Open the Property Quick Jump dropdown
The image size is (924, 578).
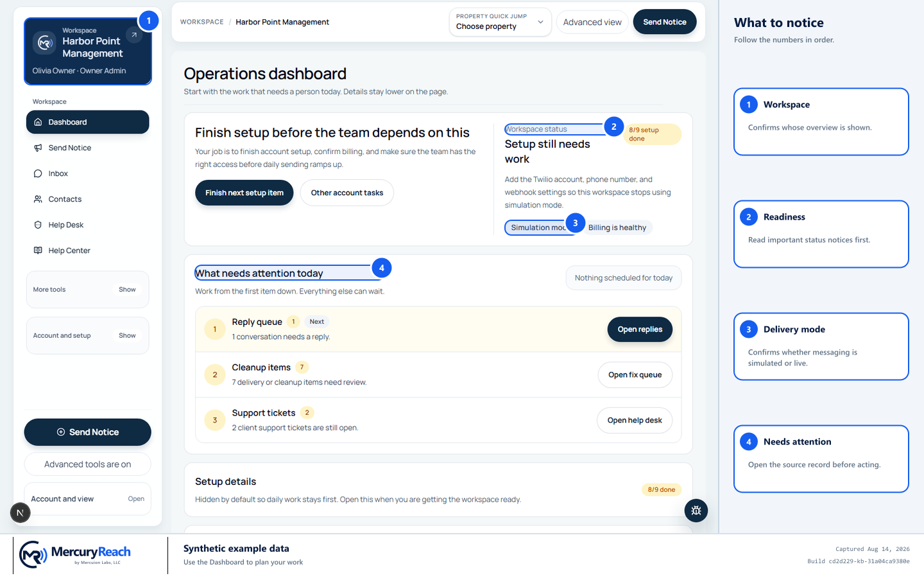tap(500, 22)
